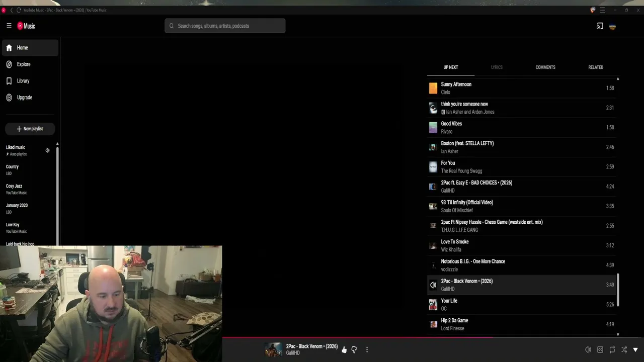Click the Sunny Afternoon album art
The width and height of the screenshot is (644, 362).
[433, 88]
